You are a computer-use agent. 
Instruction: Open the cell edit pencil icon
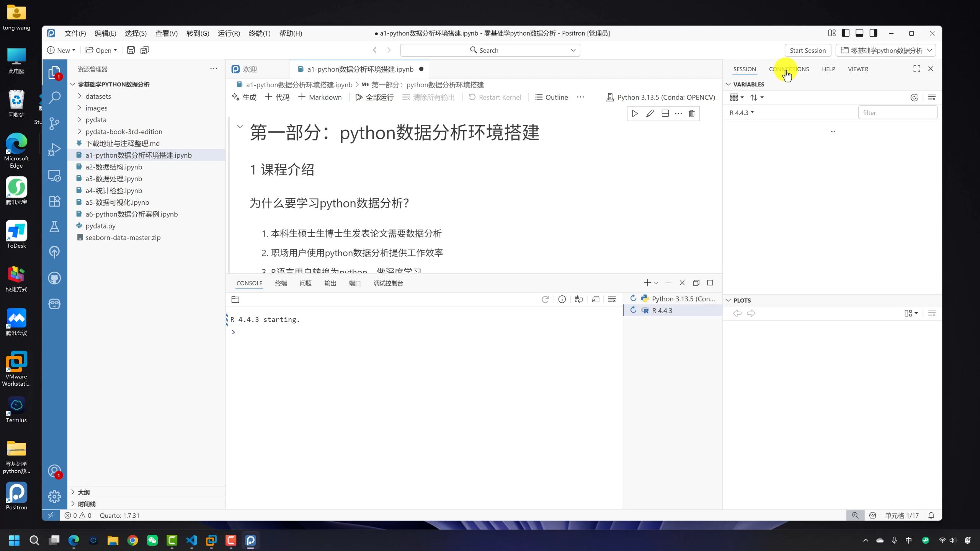pos(649,113)
